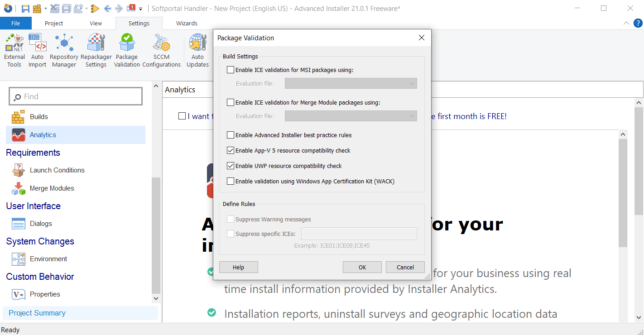644x335 pixels.
Task: Open Auto Import settings
Action: pyautogui.click(x=38, y=51)
